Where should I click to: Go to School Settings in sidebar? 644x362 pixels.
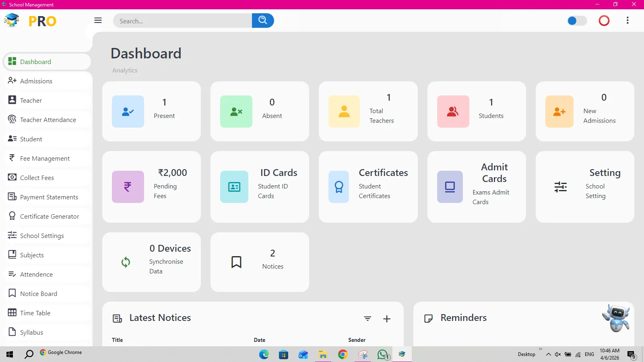47,236
